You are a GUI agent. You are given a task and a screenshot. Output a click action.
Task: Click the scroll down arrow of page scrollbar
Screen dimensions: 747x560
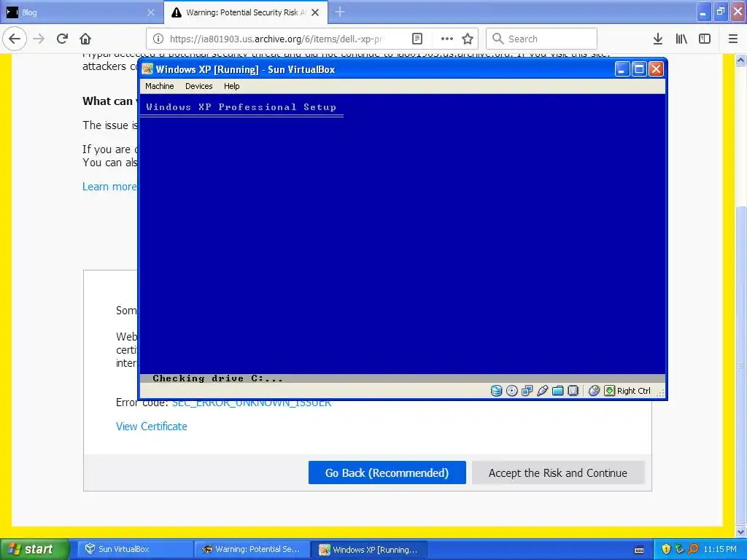740,532
